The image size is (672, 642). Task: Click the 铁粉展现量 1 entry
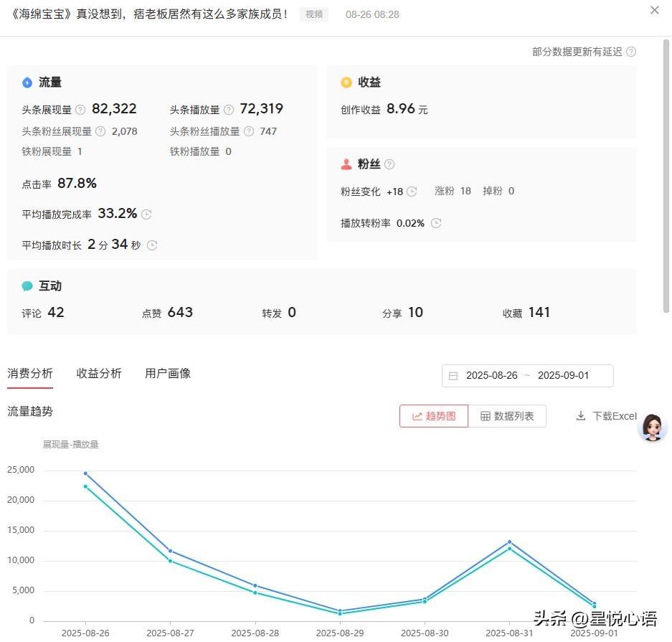pos(52,151)
